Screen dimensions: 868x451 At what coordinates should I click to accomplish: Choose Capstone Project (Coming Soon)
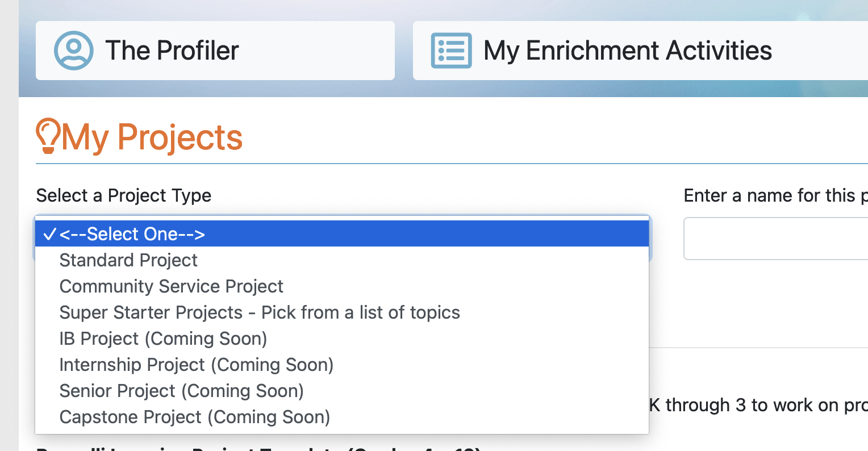tap(194, 417)
